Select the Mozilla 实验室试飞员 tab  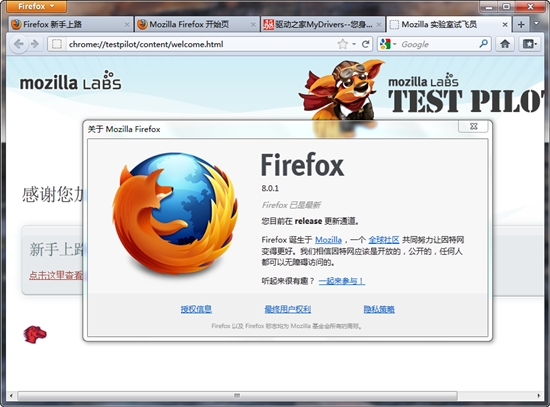[449, 25]
